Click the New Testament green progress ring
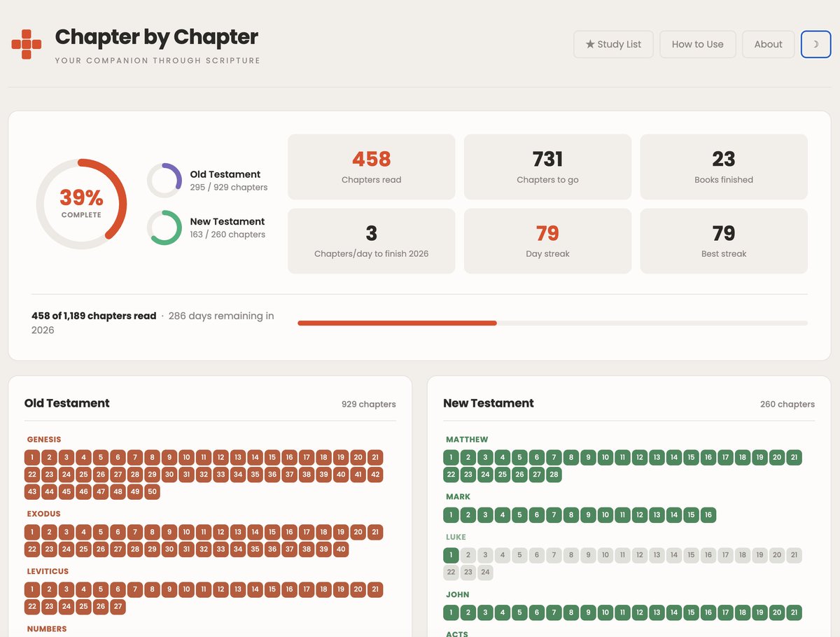840x637 pixels. click(164, 227)
